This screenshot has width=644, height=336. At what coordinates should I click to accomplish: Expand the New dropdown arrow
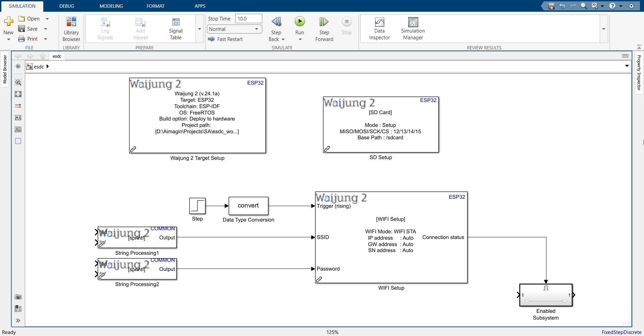pos(8,39)
